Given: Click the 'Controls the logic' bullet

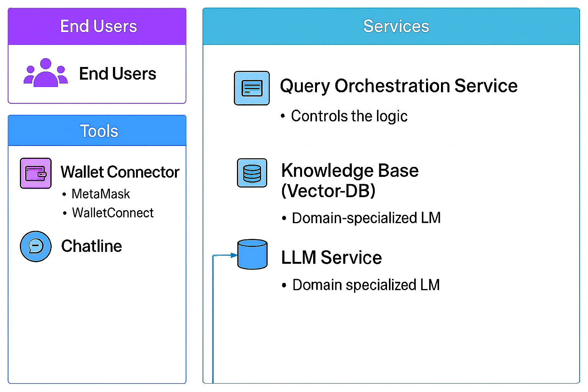Looking at the screenshot, I should pyautogui.click(x=349, y=116).
